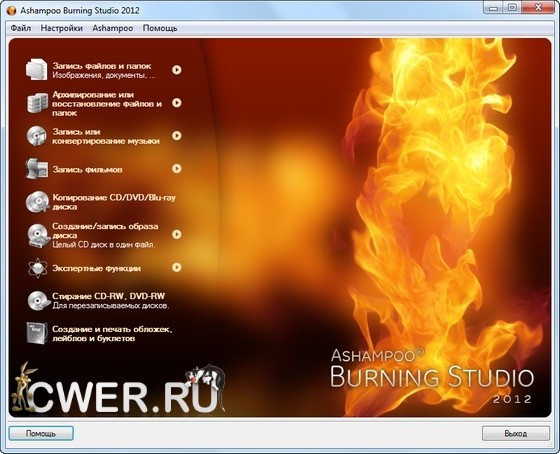Click the Ashampoo flame icon in title bar

11,10
